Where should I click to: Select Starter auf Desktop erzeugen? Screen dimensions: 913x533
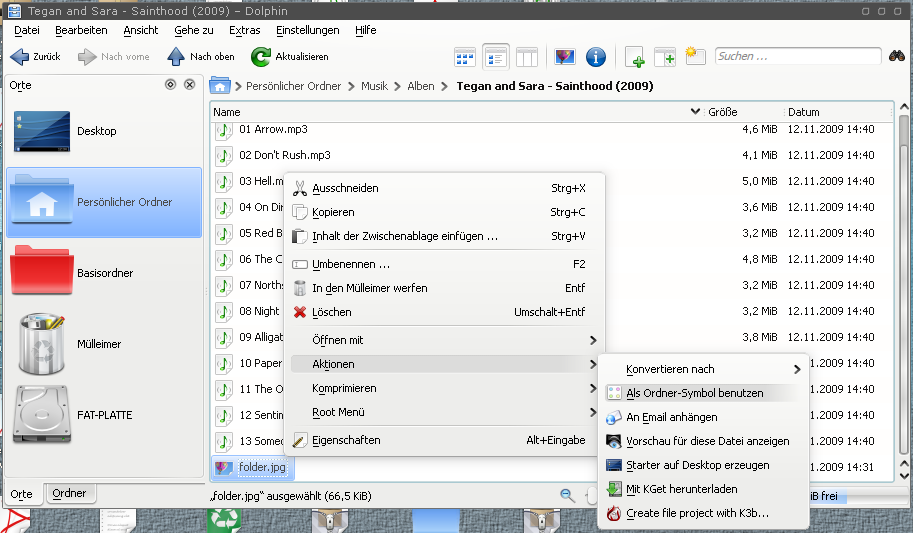(x=703, y=465)
